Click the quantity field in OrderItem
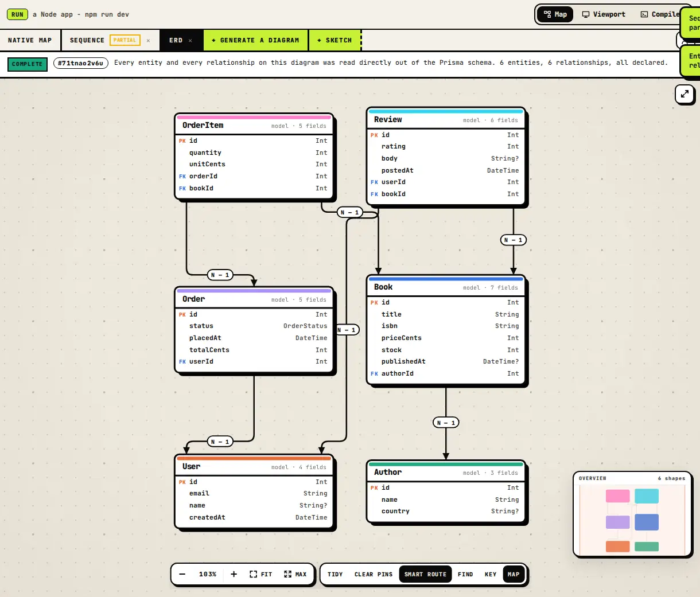Screen dimensions: 700x597 click(254, 153)
